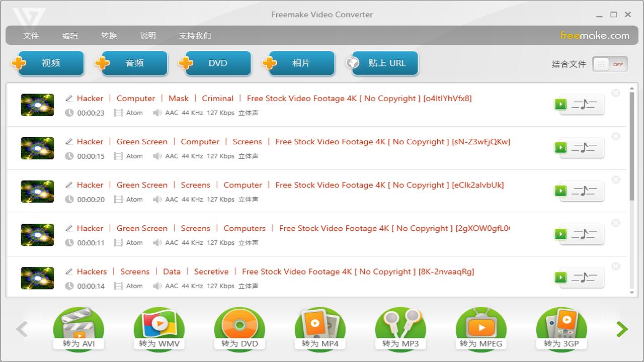This screenshot has height=362, width=644.
Task: Remove the Hackers Data Secretive video
Action: pos(616,266)
